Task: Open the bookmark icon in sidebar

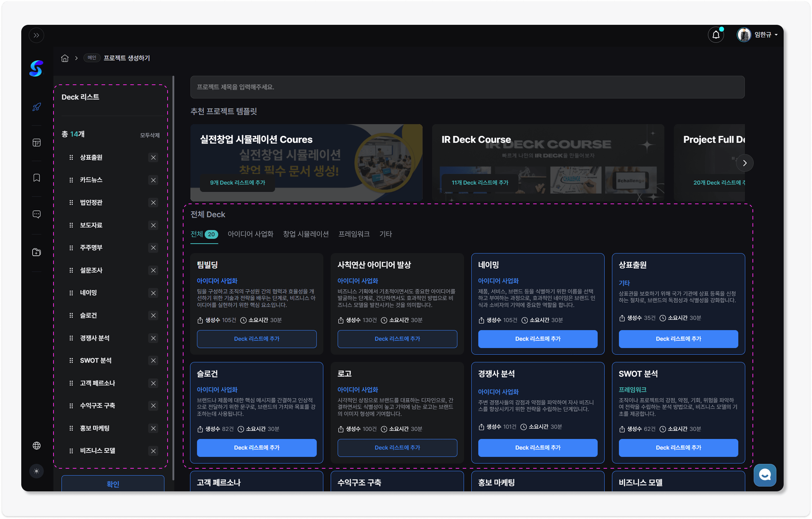Action: 36,178
